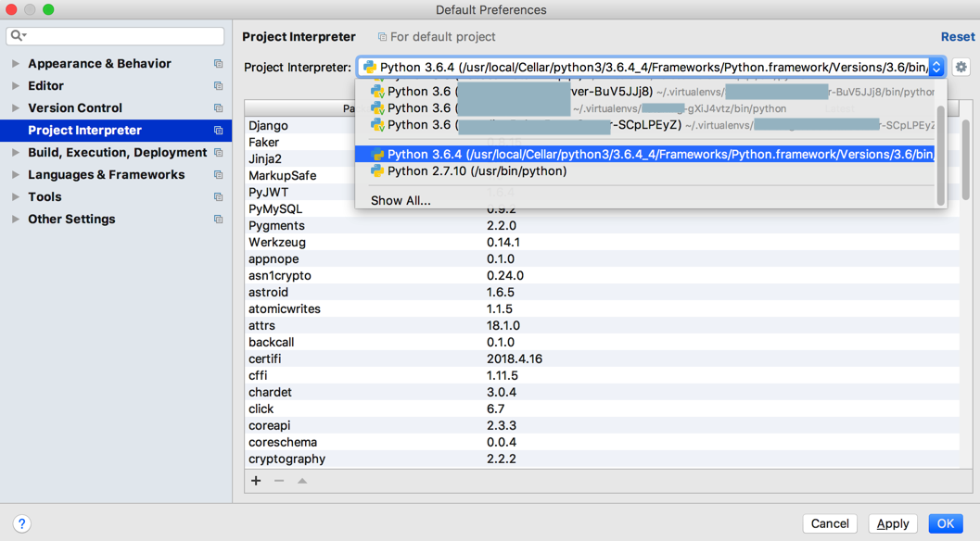Click the plus icon to install package
The height and width of the screenshot is (541, 980).
256,481
